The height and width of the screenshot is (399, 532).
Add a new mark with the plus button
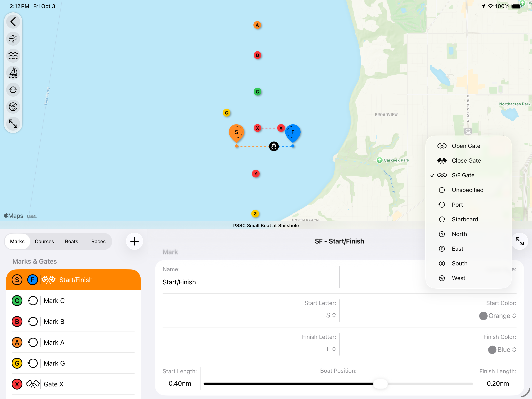(134, 241)
